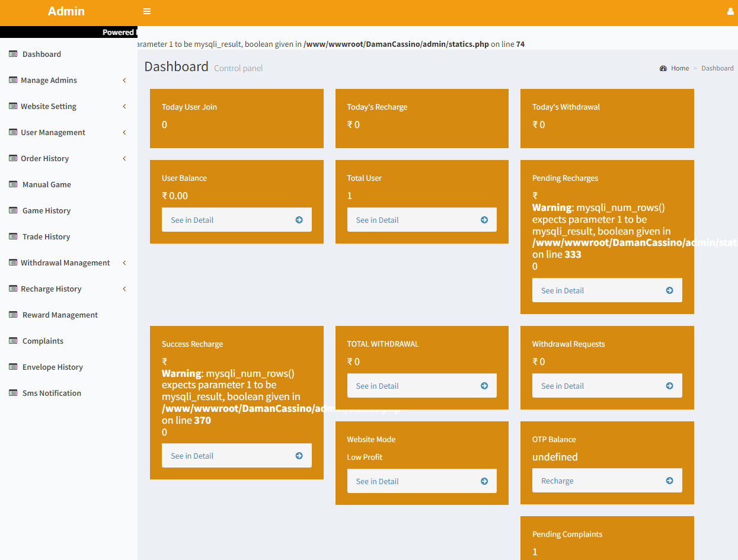The width and height of the screenshot is (738, 560).
Task: Click the breadcrumb Home dashboard icon
Action: click(663, 68)
